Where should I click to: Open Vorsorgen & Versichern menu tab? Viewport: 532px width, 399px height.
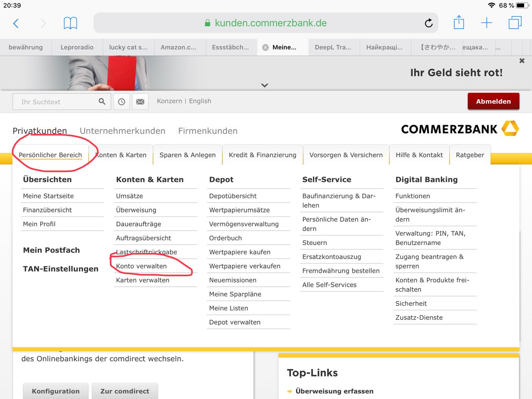click(346, 155)
